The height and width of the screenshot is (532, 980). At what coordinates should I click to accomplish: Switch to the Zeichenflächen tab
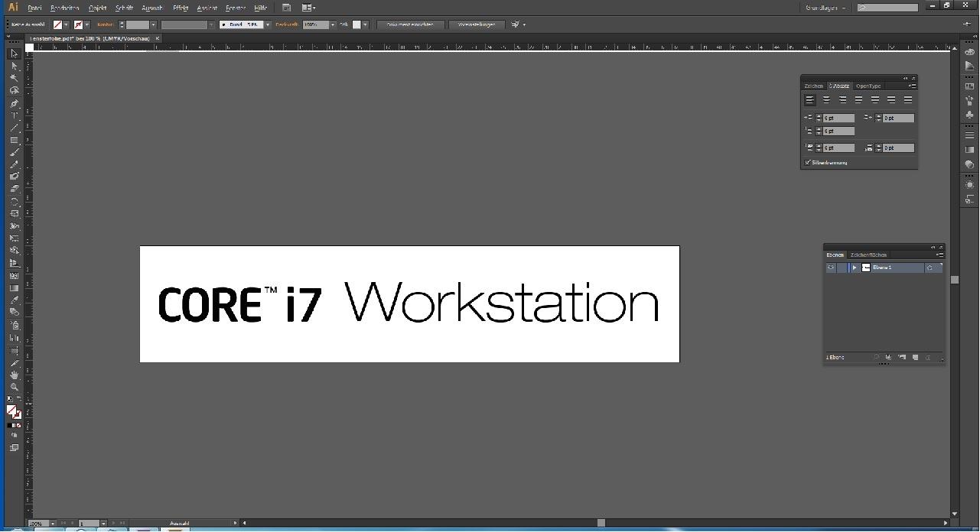[x=868, y=255]
